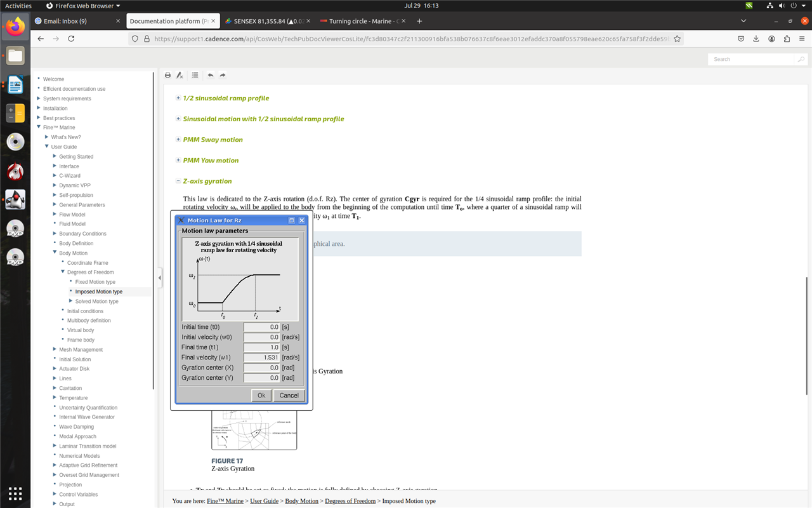The image size is (812, 508).
Task: Open Coordinate Frame in the tree
Action: coord(88,263)
